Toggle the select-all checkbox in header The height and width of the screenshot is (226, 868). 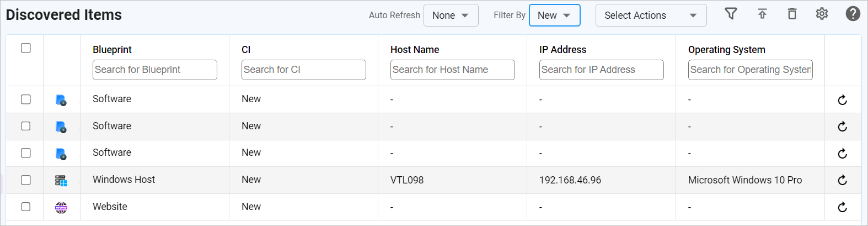(x=26, y=48)
